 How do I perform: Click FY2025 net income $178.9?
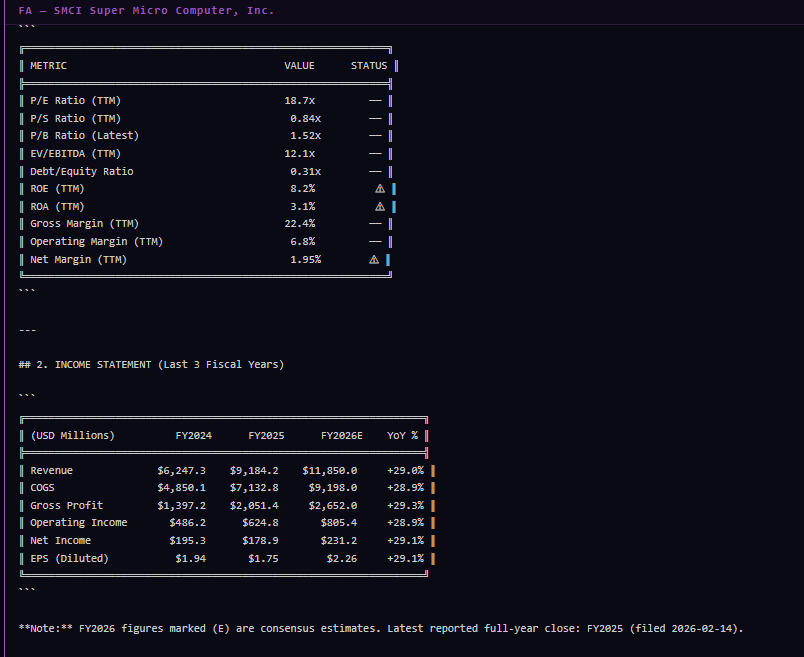[x=260, y=541]
